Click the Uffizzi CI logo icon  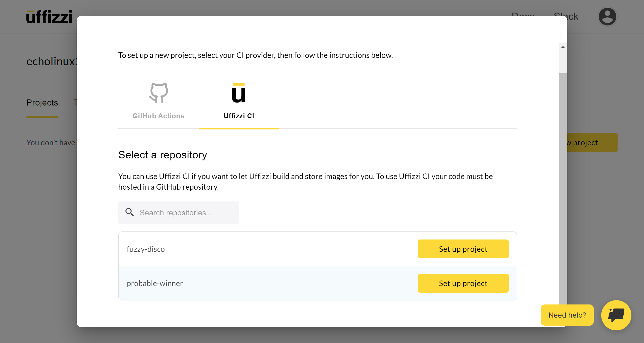(238, 93)
